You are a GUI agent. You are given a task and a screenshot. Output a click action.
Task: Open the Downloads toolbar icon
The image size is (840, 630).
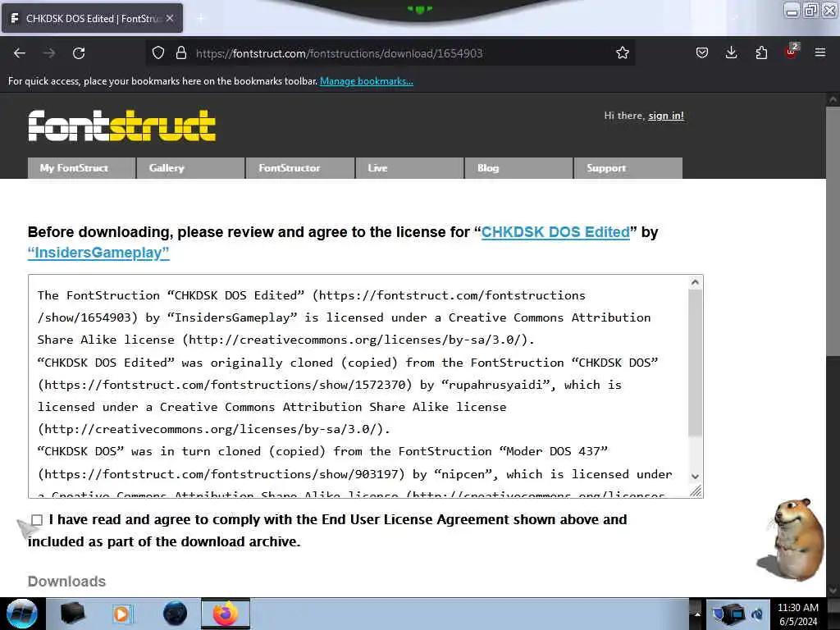tap(731, 52)
